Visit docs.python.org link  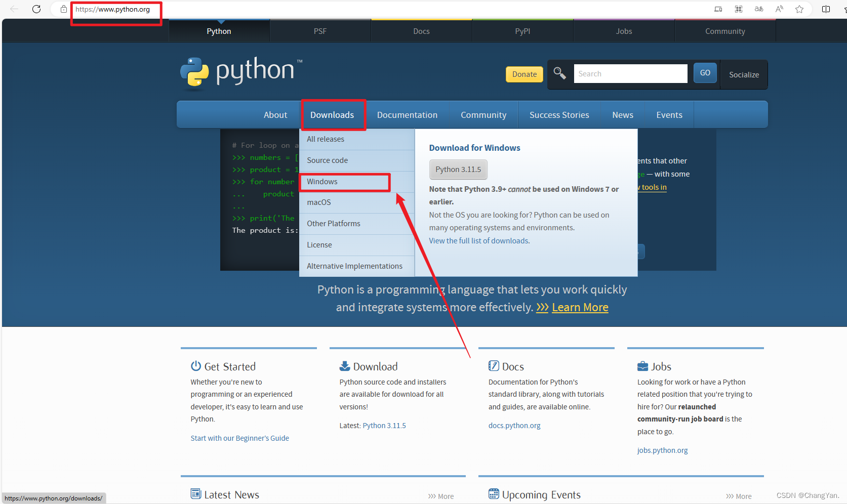pos(514,426)
